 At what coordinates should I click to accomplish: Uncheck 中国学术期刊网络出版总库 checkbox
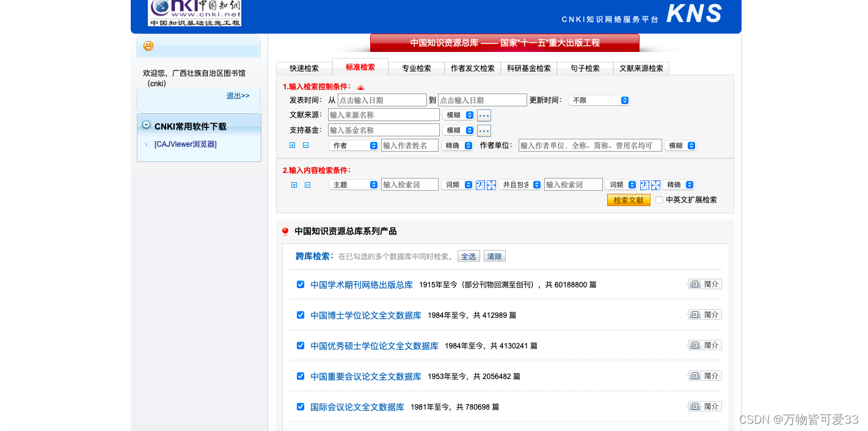(301, 284)
